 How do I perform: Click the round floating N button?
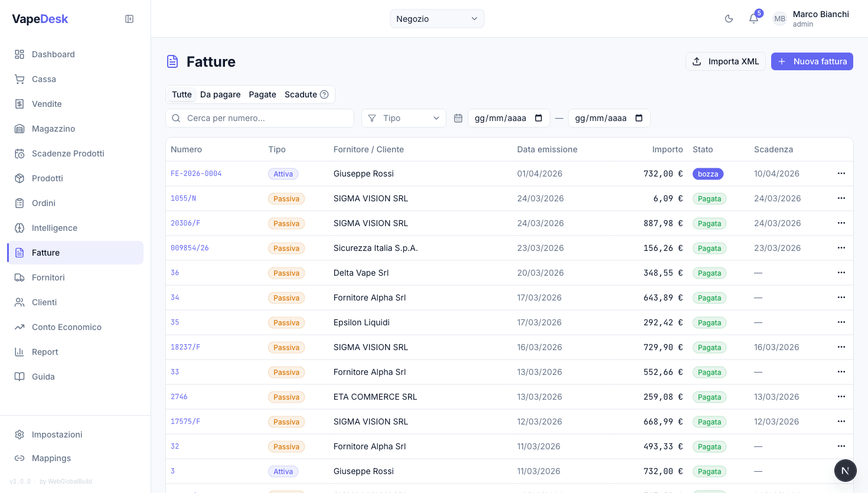coord(845,471)
